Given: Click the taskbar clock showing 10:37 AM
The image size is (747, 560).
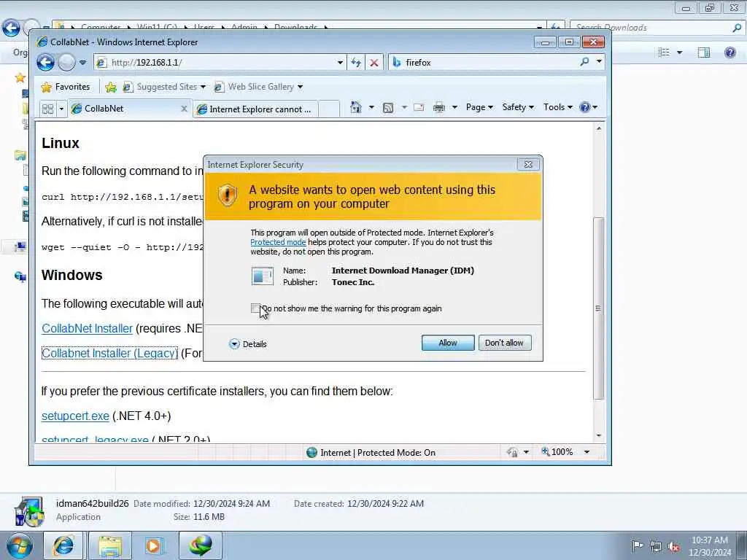Looking at the screenshot, I should [710, 546].
